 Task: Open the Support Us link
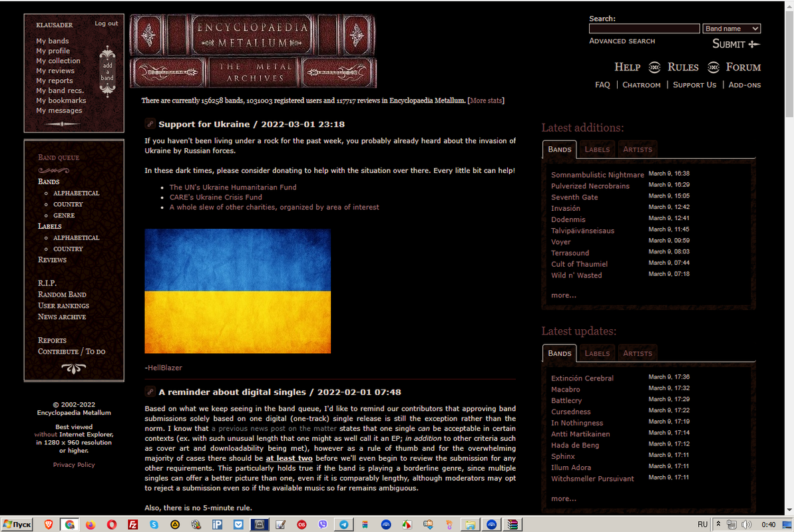pyautogui.click(x=694, y=84)
